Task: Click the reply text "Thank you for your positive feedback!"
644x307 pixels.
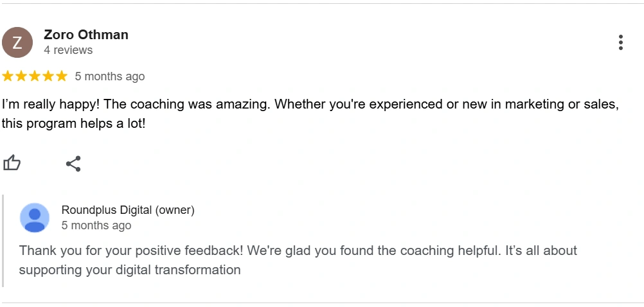Action: 131,250
